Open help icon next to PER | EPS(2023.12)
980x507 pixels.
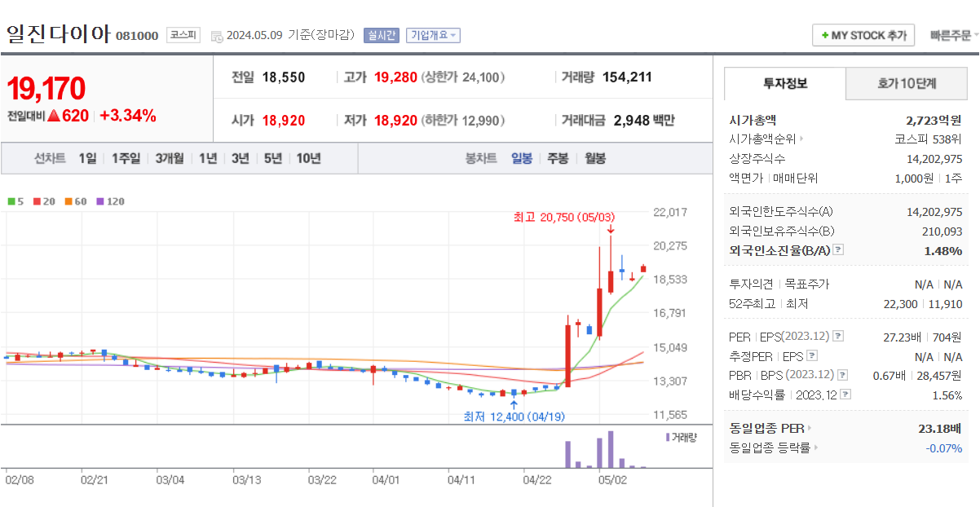click(838, 337)
